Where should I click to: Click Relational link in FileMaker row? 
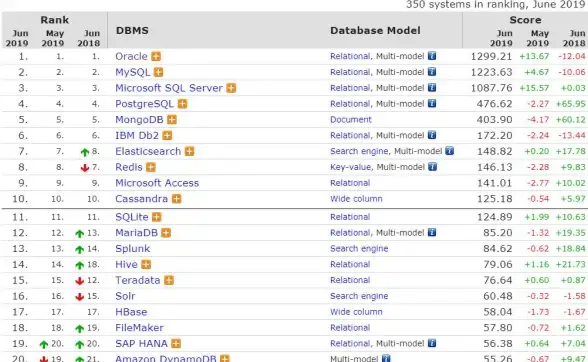(x=350, y=328)
